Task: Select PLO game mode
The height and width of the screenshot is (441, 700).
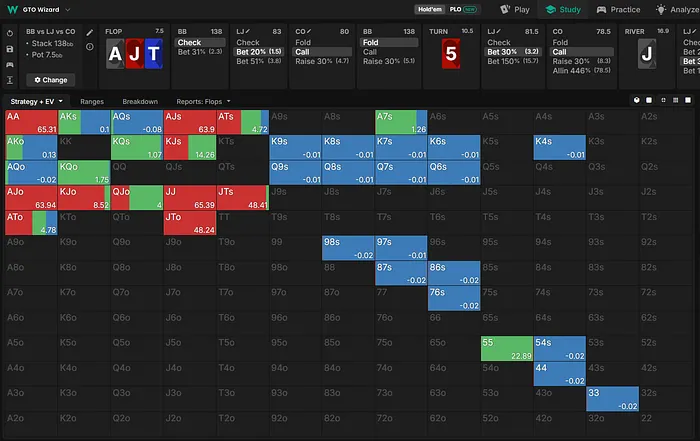Action: (x=462, y=9)
